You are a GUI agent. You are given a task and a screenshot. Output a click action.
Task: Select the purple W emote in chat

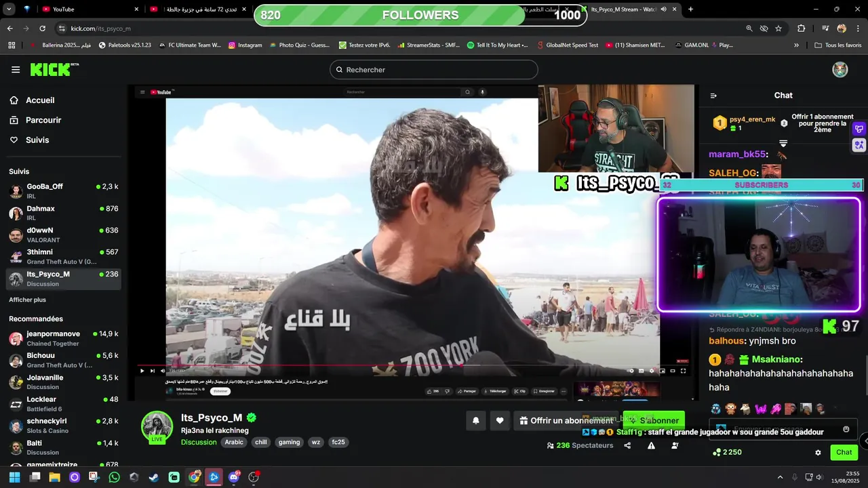coord(761,409)
